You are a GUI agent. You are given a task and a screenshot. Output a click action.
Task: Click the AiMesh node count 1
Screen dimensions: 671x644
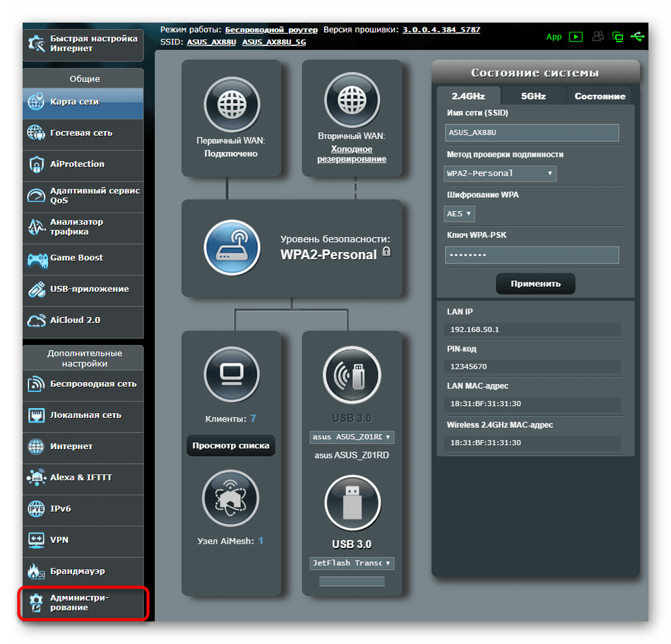click(261, 541)
